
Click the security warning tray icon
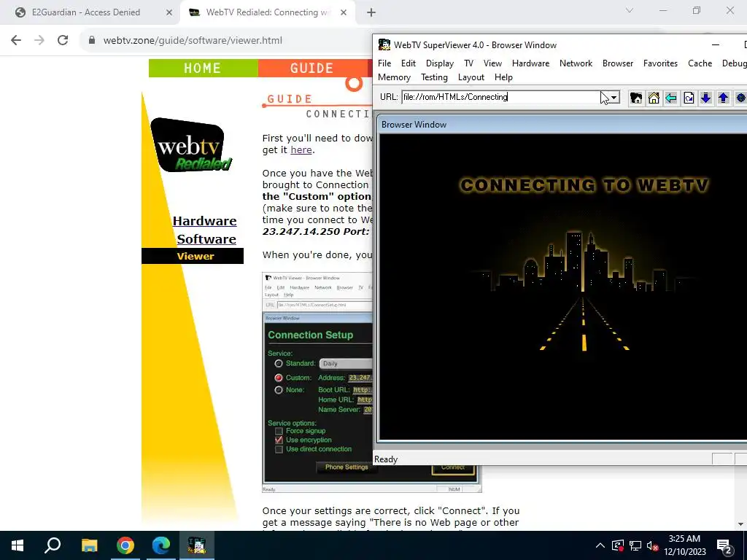(617, 545)
